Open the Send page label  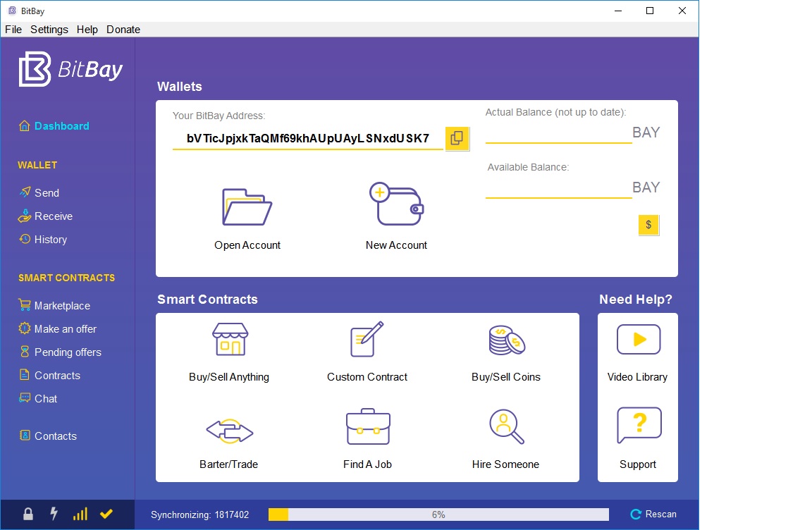(47, 192)
